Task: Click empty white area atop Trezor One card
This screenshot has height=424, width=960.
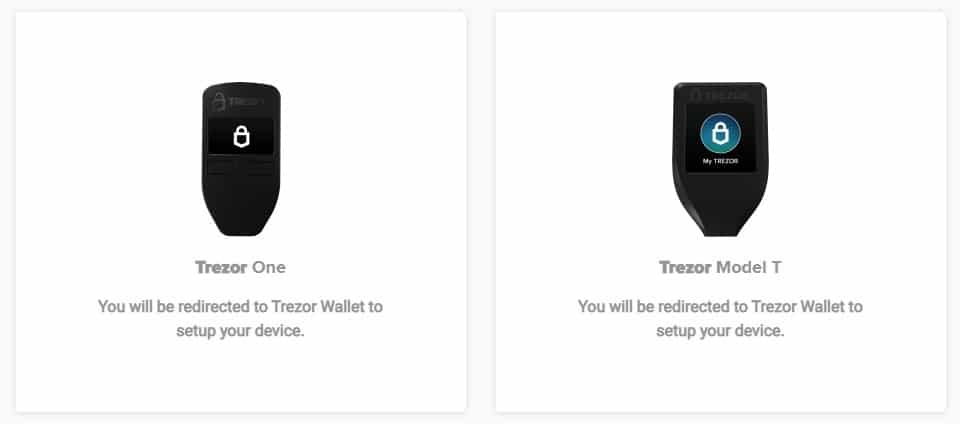Action: pyautogui.click(x=241, y=46)
